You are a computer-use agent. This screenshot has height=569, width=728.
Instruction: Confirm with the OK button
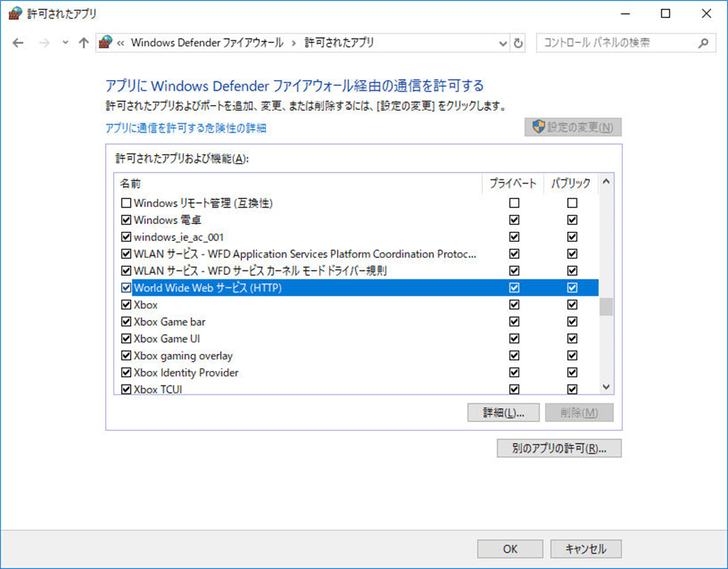pyautogui.click(x=510, y=549)
